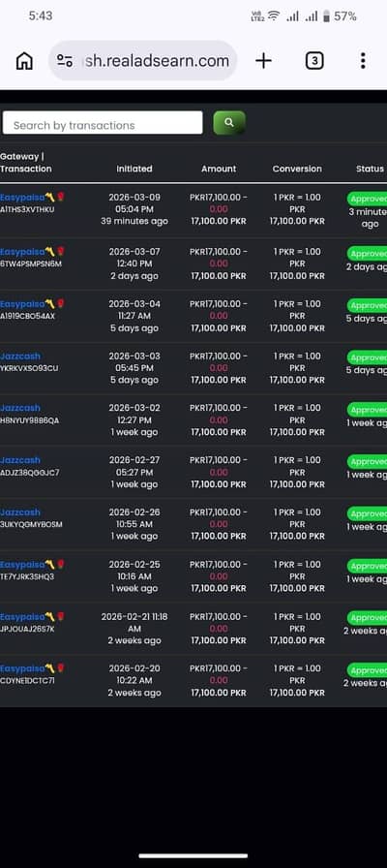This screenshot has width=387, height=868.
Task: Select transaction ID CDYNE1DCTC7I
Action: (x=27, y=681)
